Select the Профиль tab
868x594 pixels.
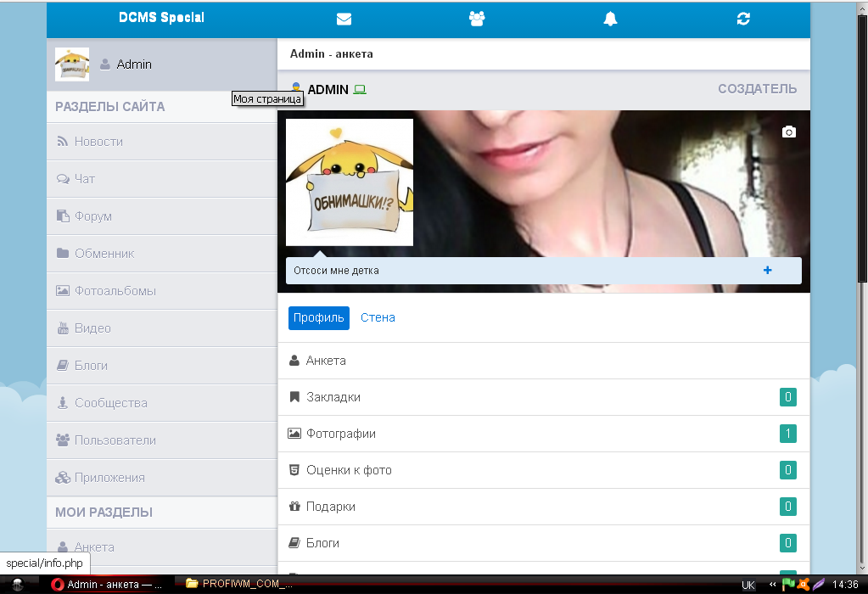[x=319, y=317]
